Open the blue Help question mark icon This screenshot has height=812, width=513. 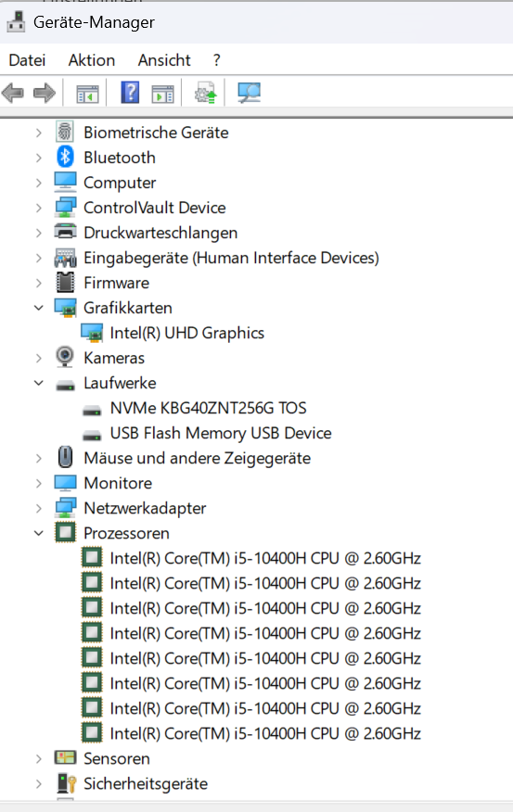click(130, 93)
